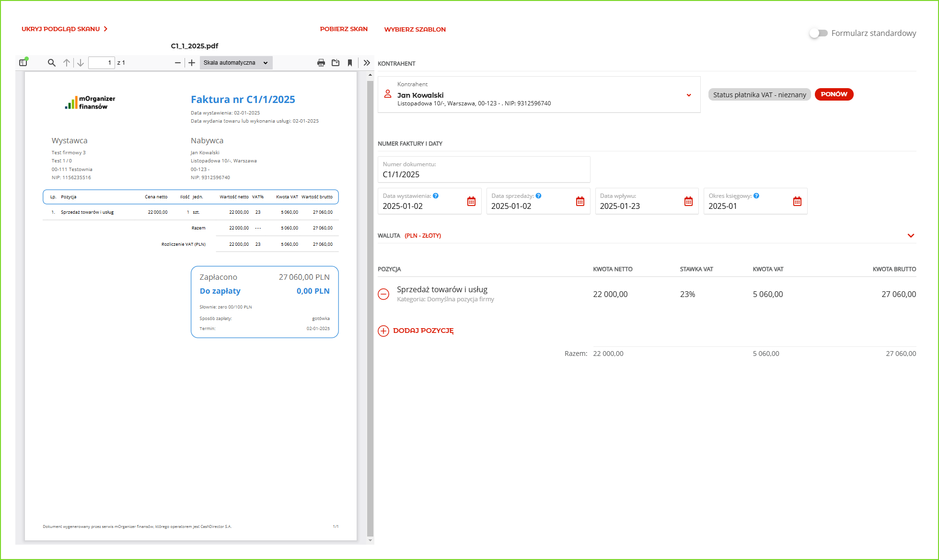939x560 pixels.
Task: Toggle the Formularz standardowy switch
Action: click(x=818, y=33)
